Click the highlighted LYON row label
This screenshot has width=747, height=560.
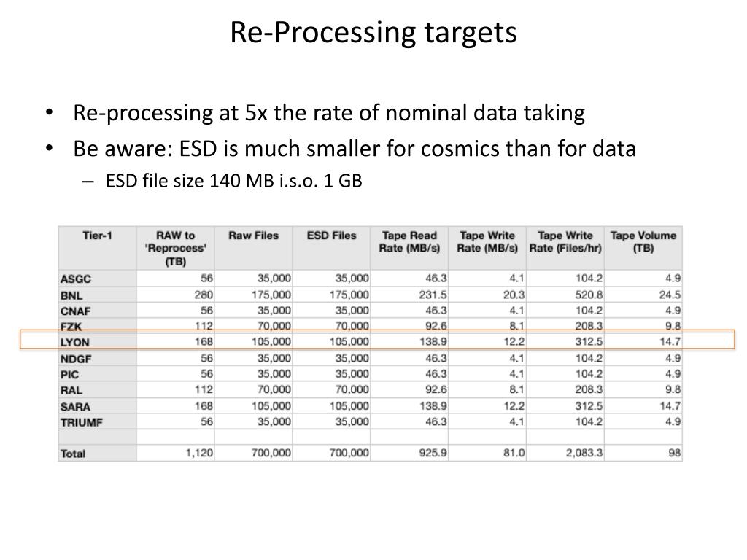tap(75, 342)
